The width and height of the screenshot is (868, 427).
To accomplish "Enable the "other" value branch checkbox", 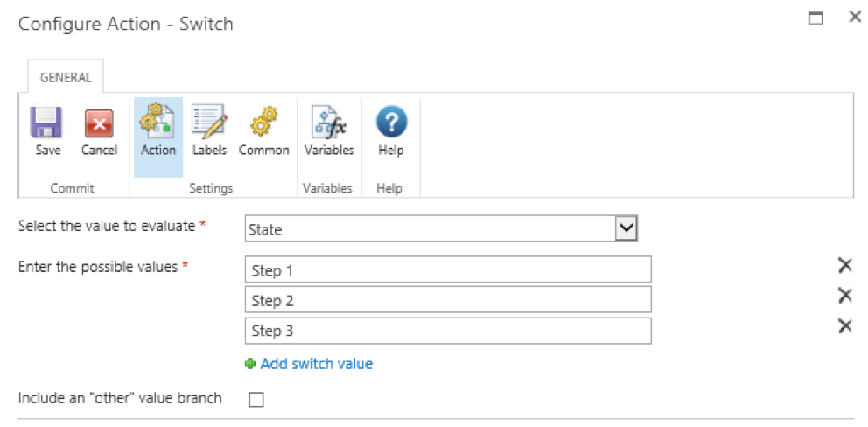I will coord(256,400).
